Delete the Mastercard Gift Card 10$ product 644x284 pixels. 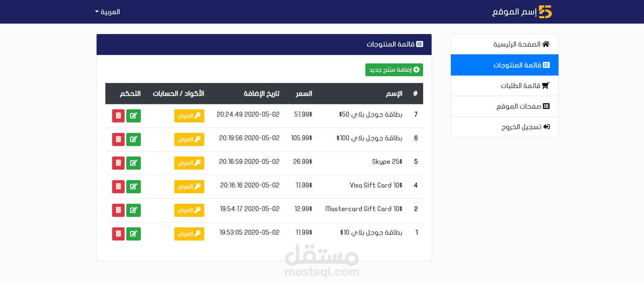click(x=118, y=210)
